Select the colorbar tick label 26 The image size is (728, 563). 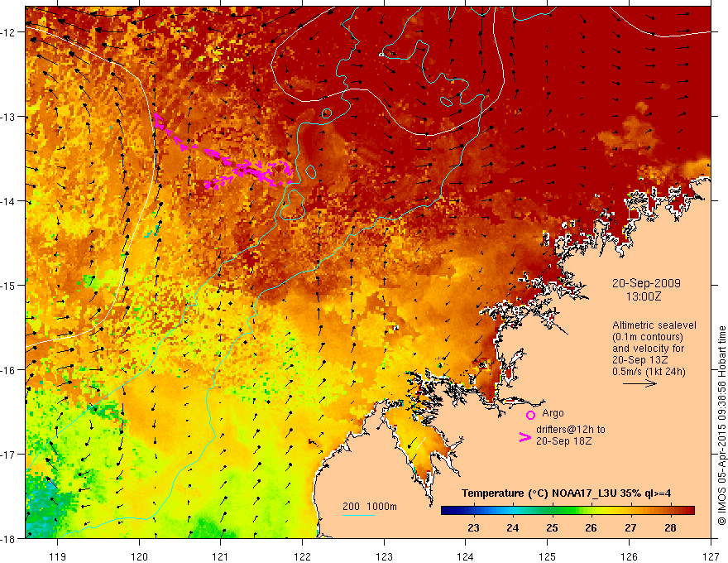tap(591, 527)
